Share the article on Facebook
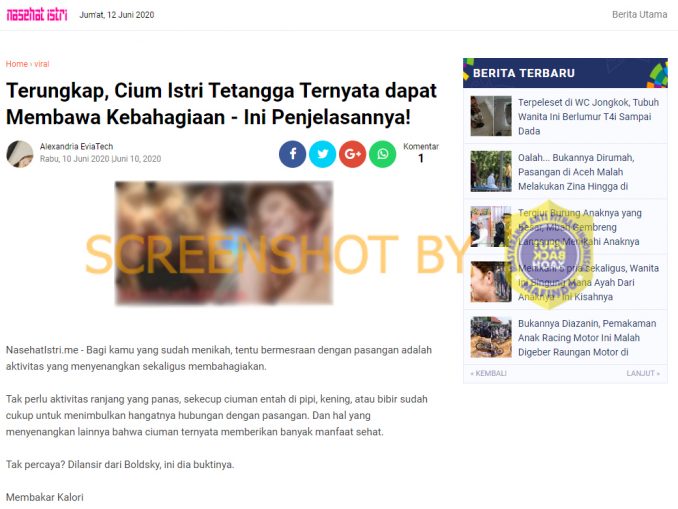Image resolution: width=678 pixels, height=509 pixels. [x=292, y=154]
